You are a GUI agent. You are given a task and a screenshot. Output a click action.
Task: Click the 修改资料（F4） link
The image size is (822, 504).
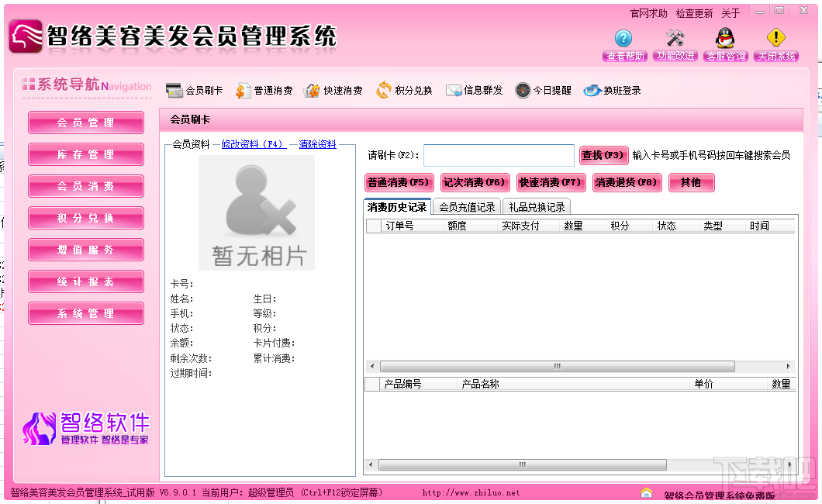[x=254, y=144]
